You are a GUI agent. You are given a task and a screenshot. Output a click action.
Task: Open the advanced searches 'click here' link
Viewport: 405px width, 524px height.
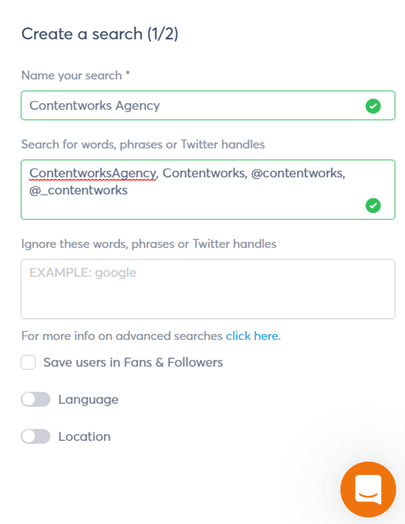(x=253, y=336)
